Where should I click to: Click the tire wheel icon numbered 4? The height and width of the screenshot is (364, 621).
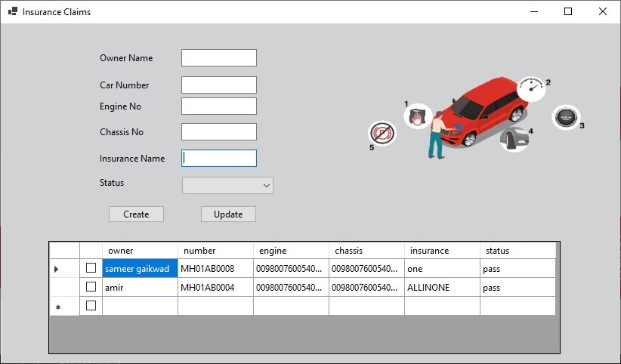514,139
